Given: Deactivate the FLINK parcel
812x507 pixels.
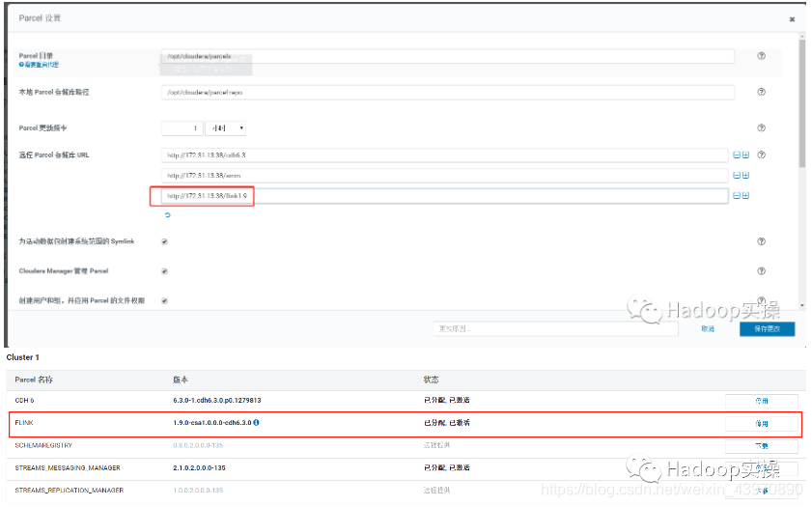Looking at the screenshot, I should coord(761,424).
